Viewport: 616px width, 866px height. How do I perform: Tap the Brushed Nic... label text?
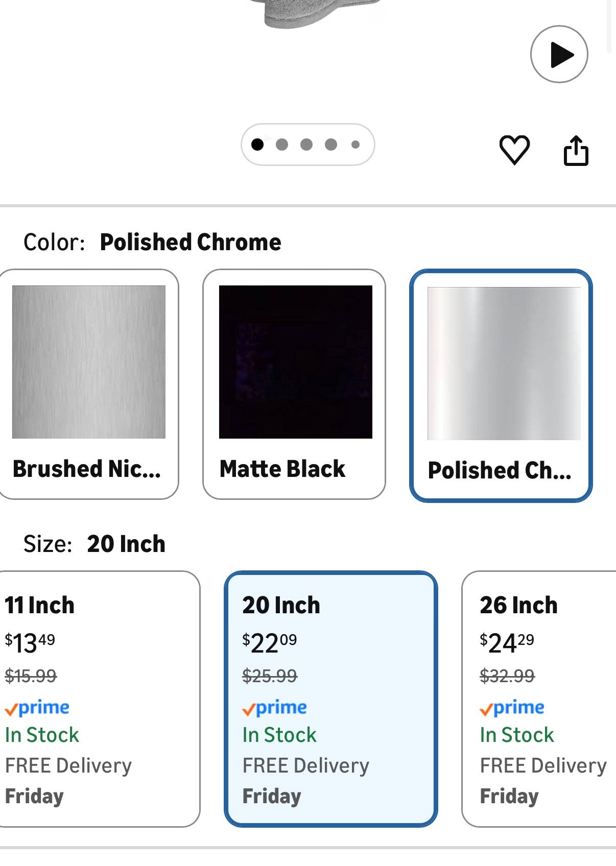pos(87,469)
